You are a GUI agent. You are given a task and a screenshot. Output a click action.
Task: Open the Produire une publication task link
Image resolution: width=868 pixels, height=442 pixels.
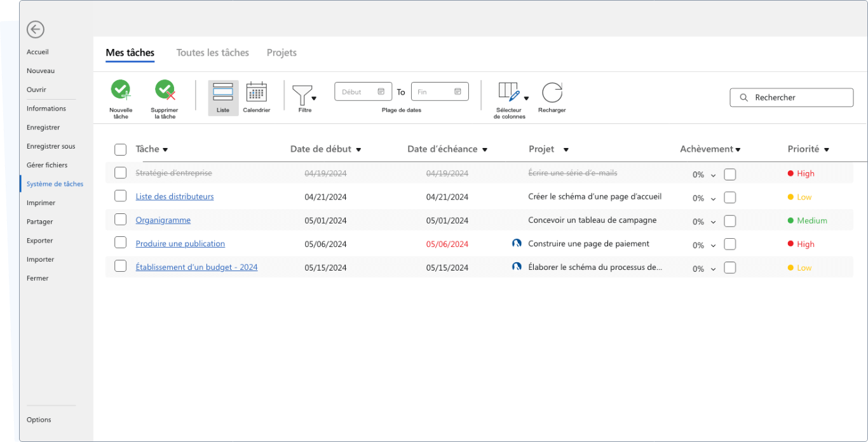click(x=180, y=243)
